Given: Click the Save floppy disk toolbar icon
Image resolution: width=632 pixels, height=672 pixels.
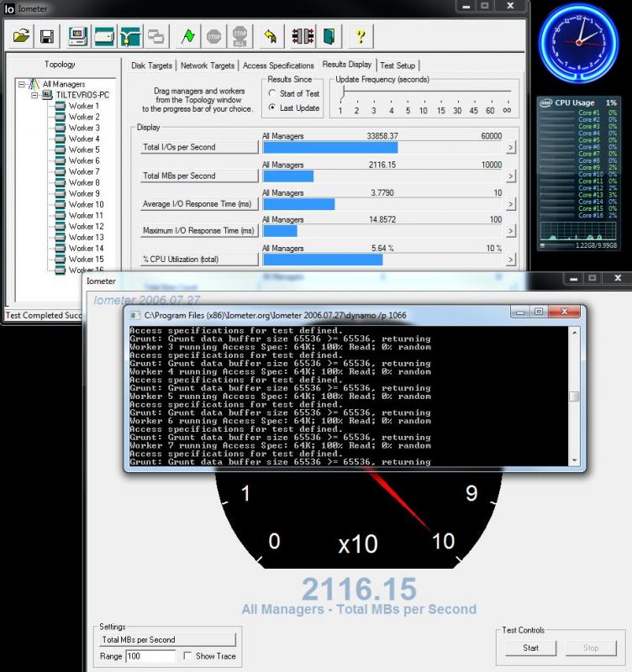Looking at the screenshot, I should 46,36.
